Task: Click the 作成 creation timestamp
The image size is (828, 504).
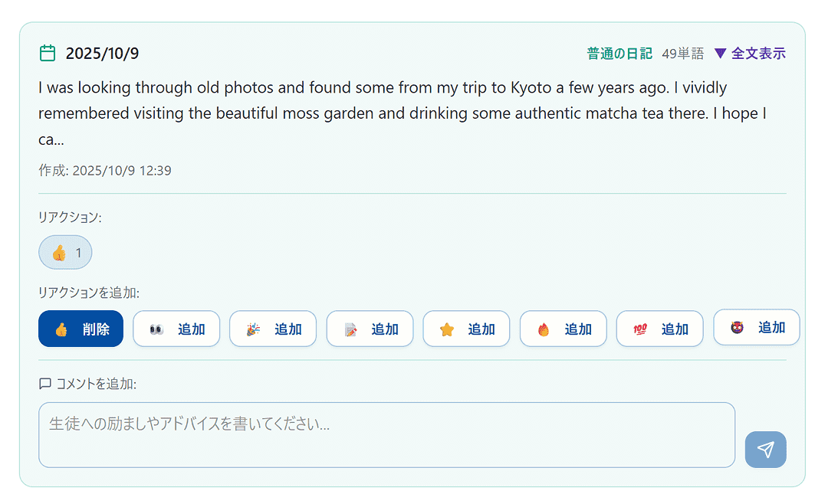Action: pyautogui.click(x=105, y=170)
